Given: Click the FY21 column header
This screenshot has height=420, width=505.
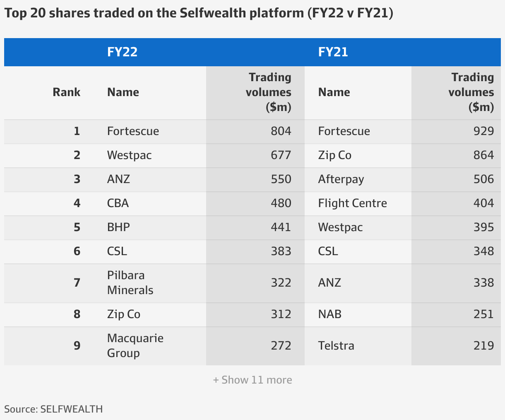Looking at the screenshot, I should click(333, 52).
